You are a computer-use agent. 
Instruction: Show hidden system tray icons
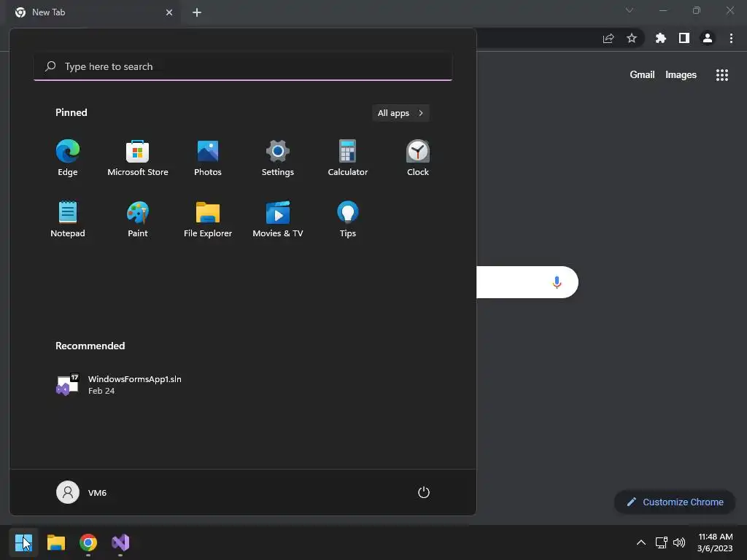[x=640, y=542]
